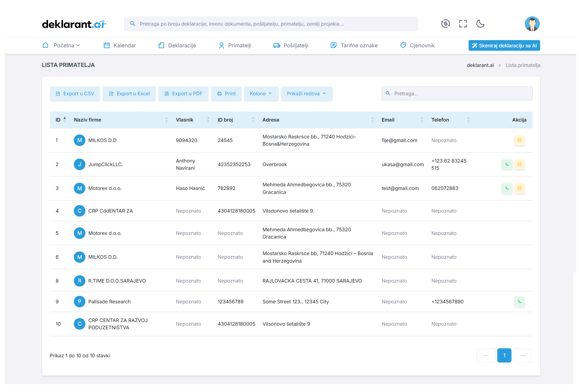Screen dimensions: 579x392
Task: Click email icon for Motorex d.o.o. row
Action: pyautogui.click(x=519, y=188)
